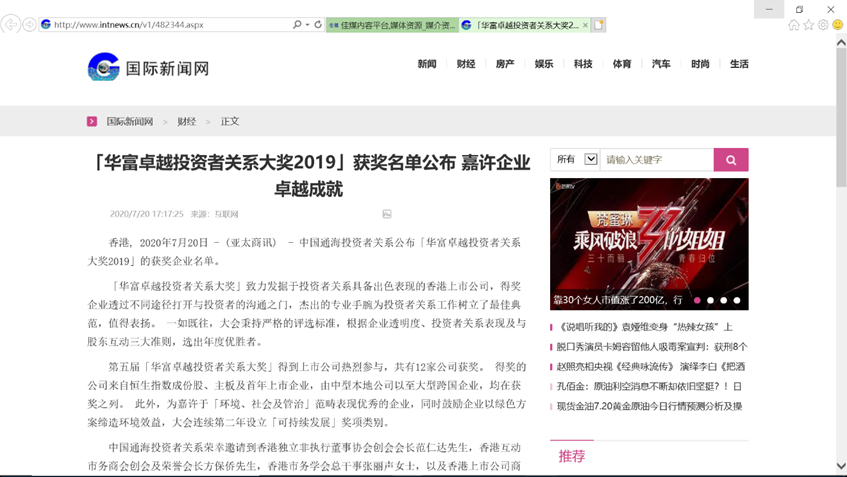
Task: Open the 现货金油7.20黄金原油 link
Action: (649, 406)
